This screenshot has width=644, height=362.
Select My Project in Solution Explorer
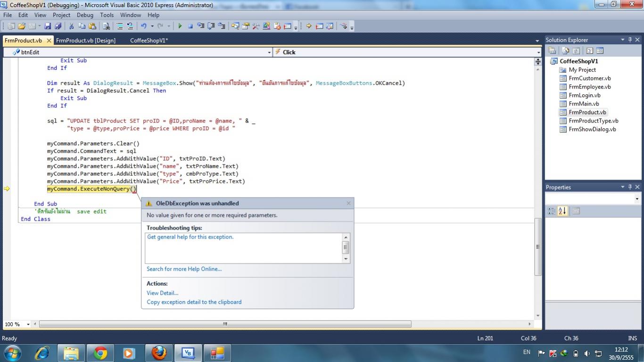tap(582, 70)
